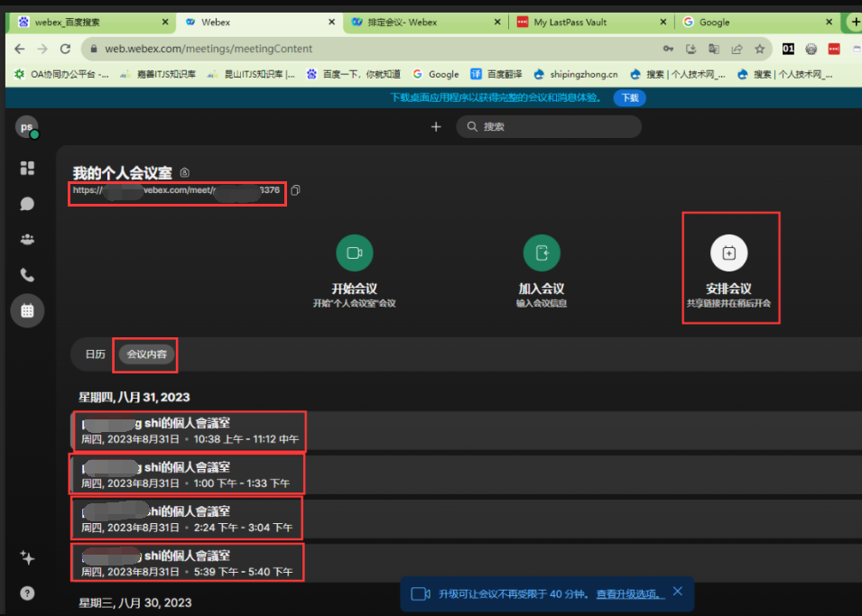Image resolution: width=862 pixels, height=616 pixels.
Task: Click the install app icon in address bar
Action: (691, 49)
